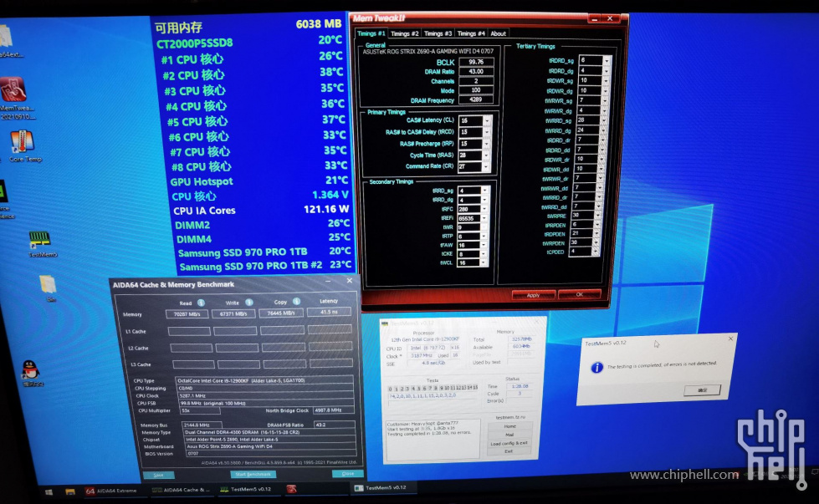
Task: Open the Cycle Time (tRAS) dropdown
Action: [486, 155]
